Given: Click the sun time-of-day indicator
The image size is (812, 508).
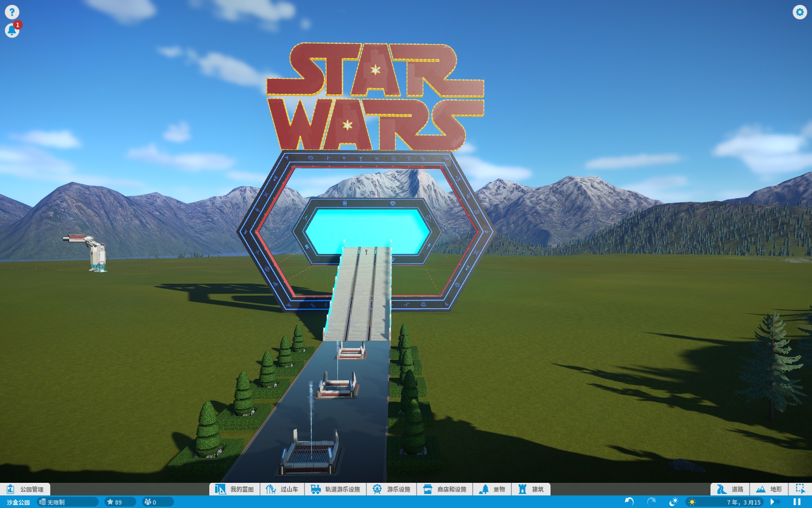Looking at the screenshot, I should tap(692, 502).
